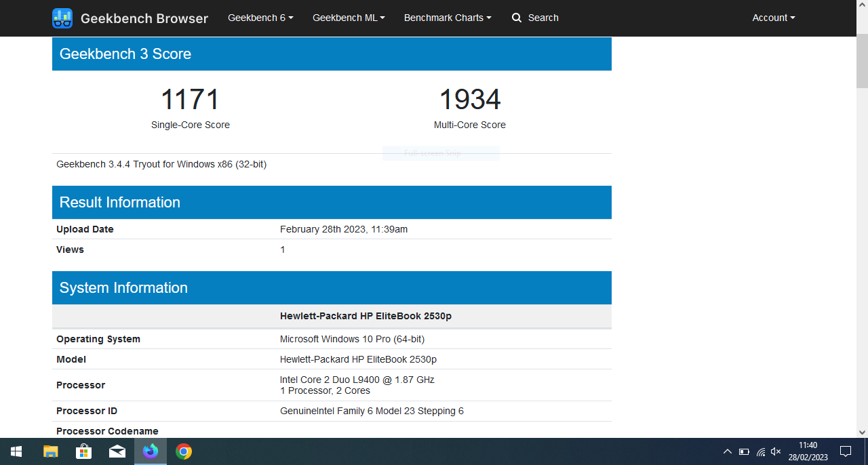The image size is (868, 465).
Task: Open the Wi-Fi network tray icon
Action: pos(760,451)
